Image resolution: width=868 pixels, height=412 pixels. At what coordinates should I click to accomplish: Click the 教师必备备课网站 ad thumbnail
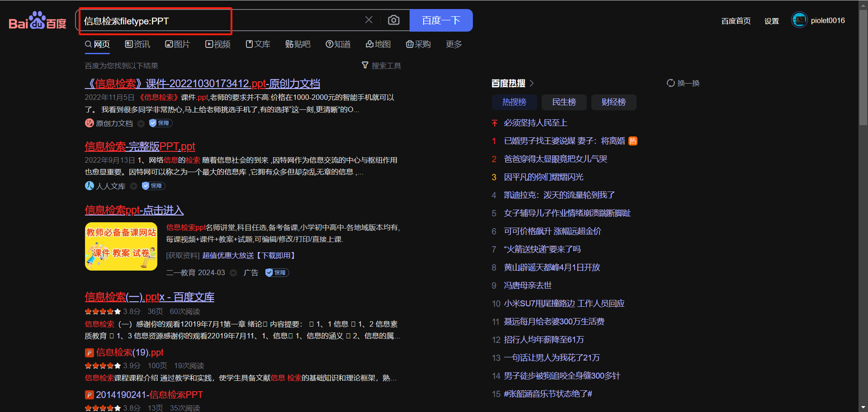click(x=121, y=246)
